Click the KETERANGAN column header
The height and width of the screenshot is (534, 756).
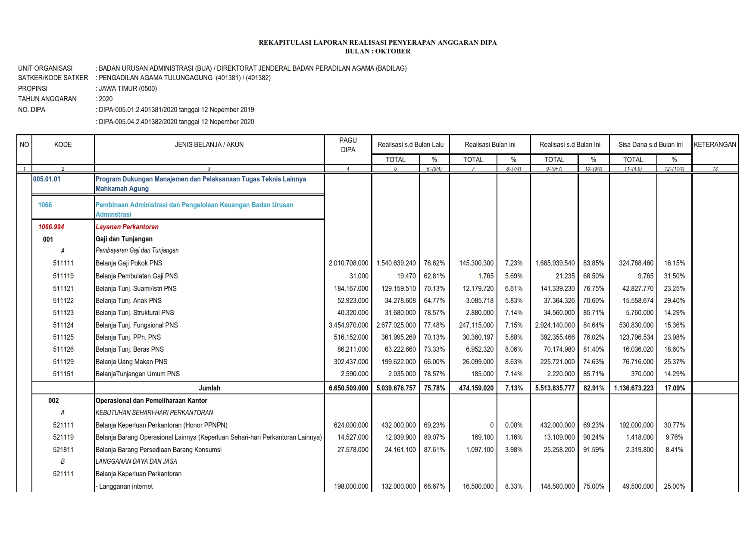[x=715, y=145]
